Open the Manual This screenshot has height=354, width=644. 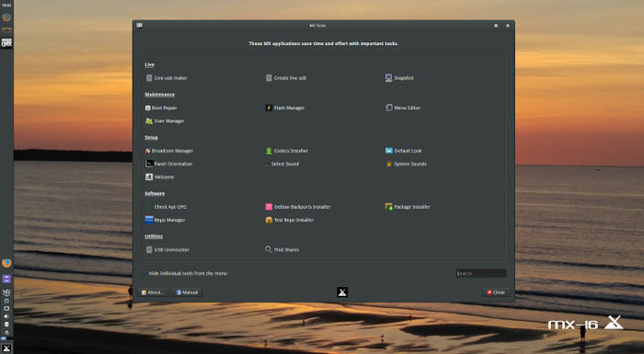188,292
